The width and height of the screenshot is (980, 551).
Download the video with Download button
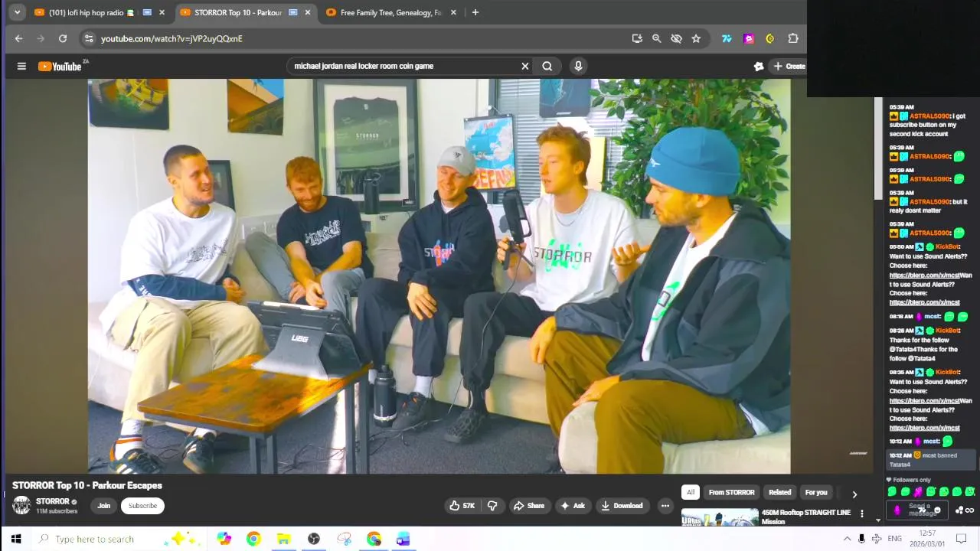point(622,506)
